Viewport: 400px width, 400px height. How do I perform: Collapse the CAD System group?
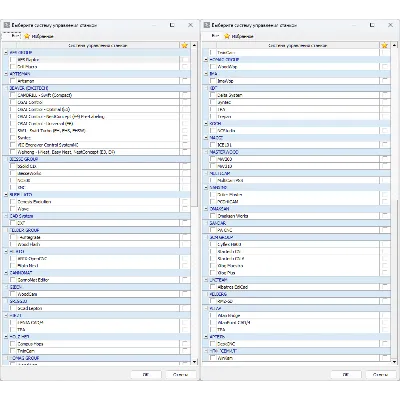click(6, 216)
